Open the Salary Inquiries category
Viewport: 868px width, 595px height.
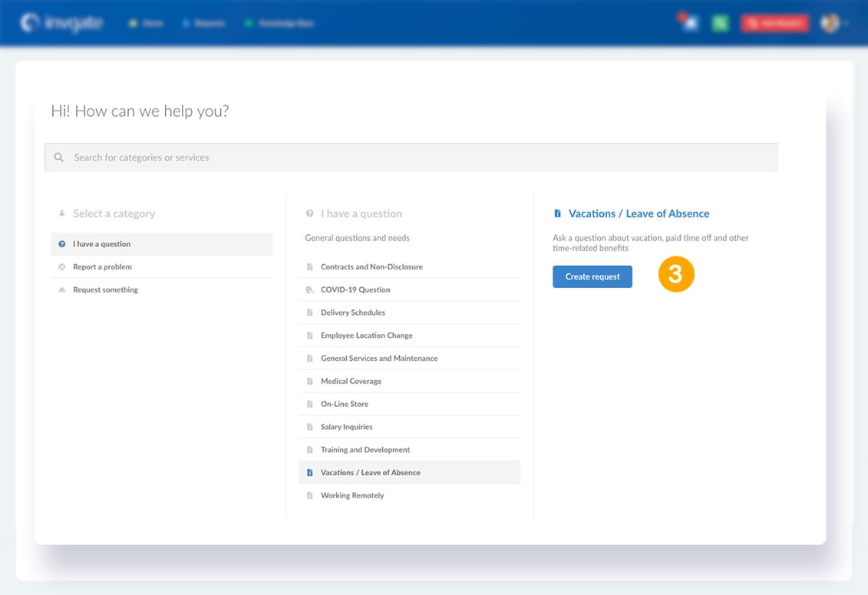(347, 427)
